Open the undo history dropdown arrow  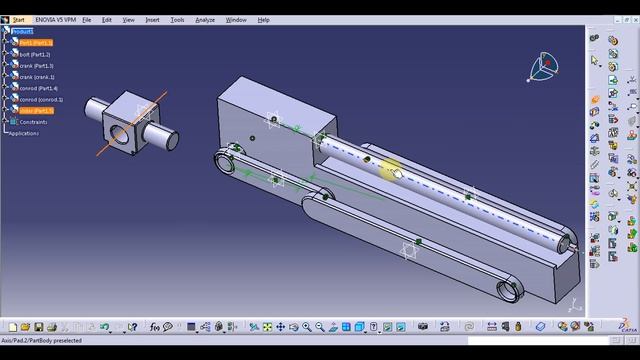tap(110, 332)
